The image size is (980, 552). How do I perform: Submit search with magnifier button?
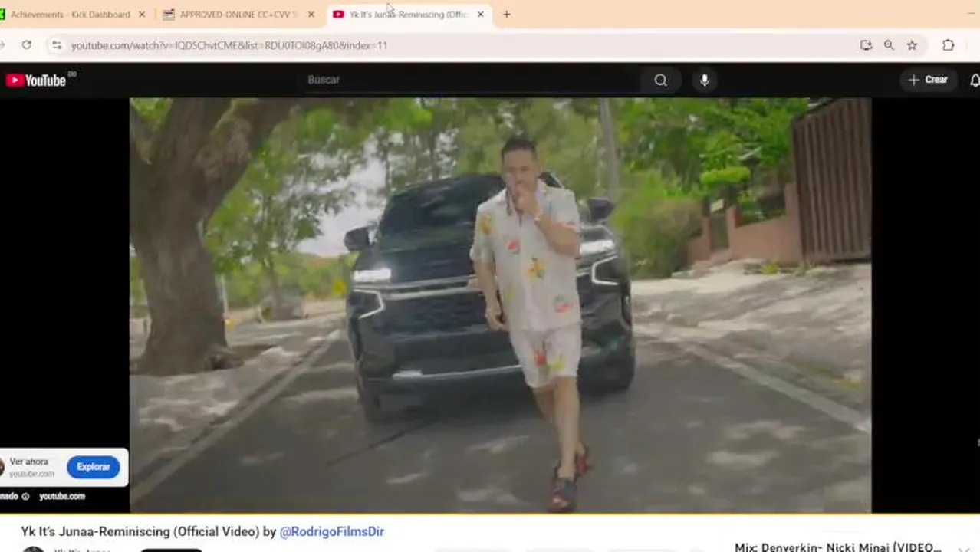click(x=660, y=80)
